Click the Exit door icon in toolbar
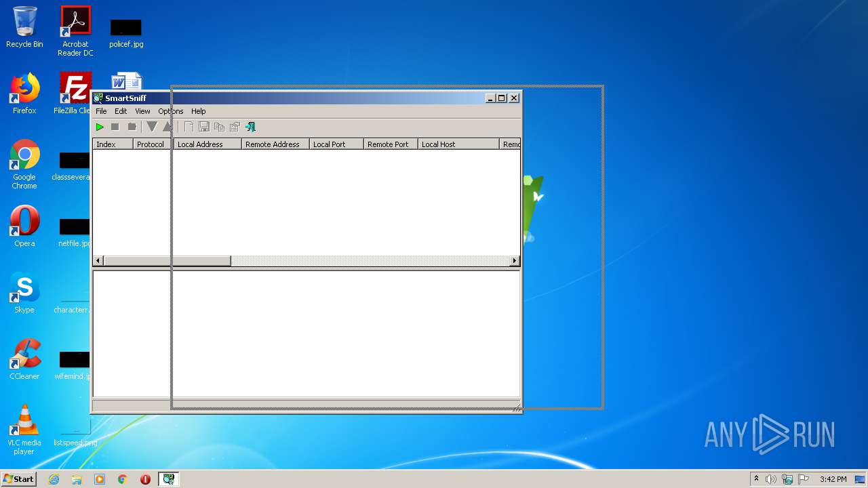This screenshot has width=868, height=488. click(x=251, y=127)
